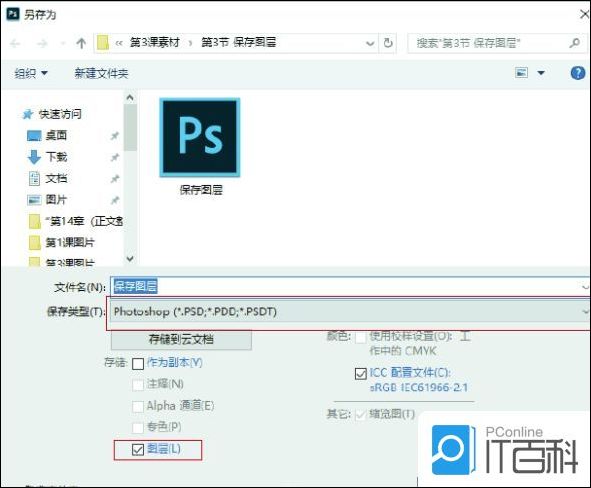Toggle 使用校样设置 checkbox
The width and height of the screenshot is (591, 488).
[361, 337]
